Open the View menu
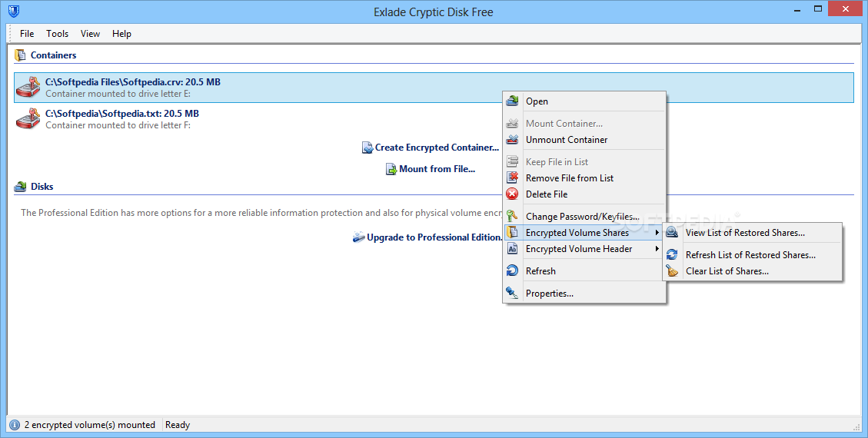 pos(90,34)
